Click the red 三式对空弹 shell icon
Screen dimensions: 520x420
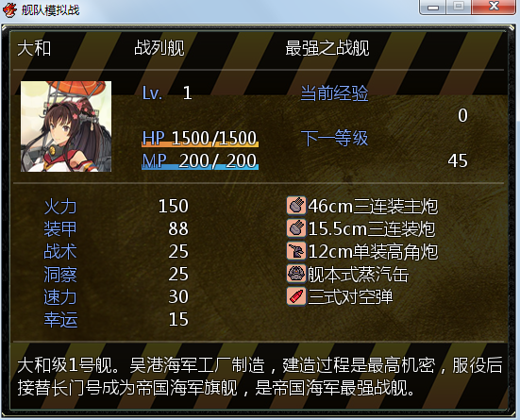tap(296, 296)
